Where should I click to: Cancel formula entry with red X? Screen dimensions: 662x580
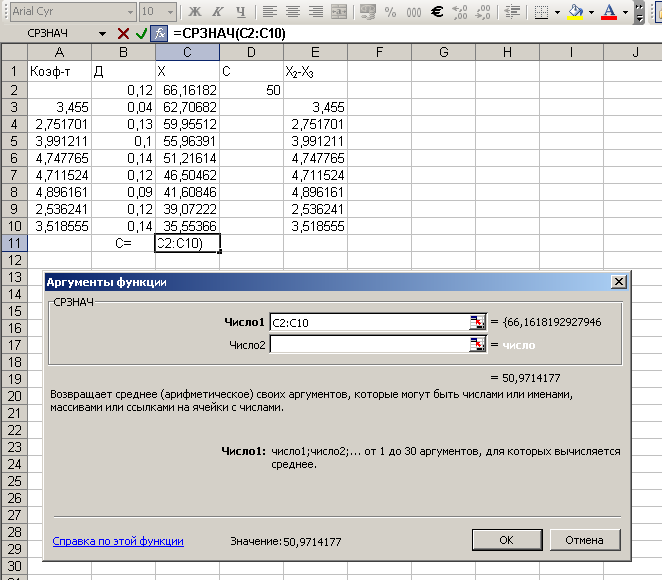(123, 33)
